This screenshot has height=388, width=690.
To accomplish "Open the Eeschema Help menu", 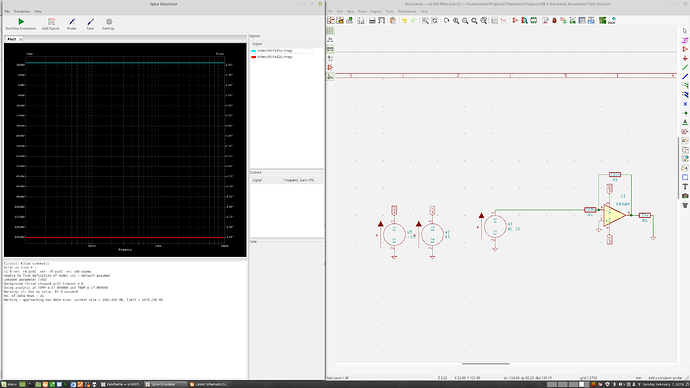I will (x=424, y=11).
